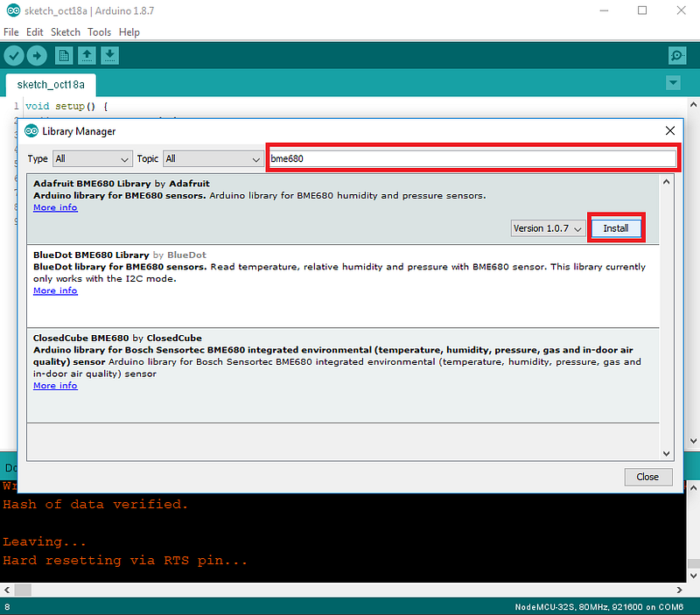Click the horizontal scrollbar right arrow
This screenshot has height=615, width=700.
[x=680, y=590]
